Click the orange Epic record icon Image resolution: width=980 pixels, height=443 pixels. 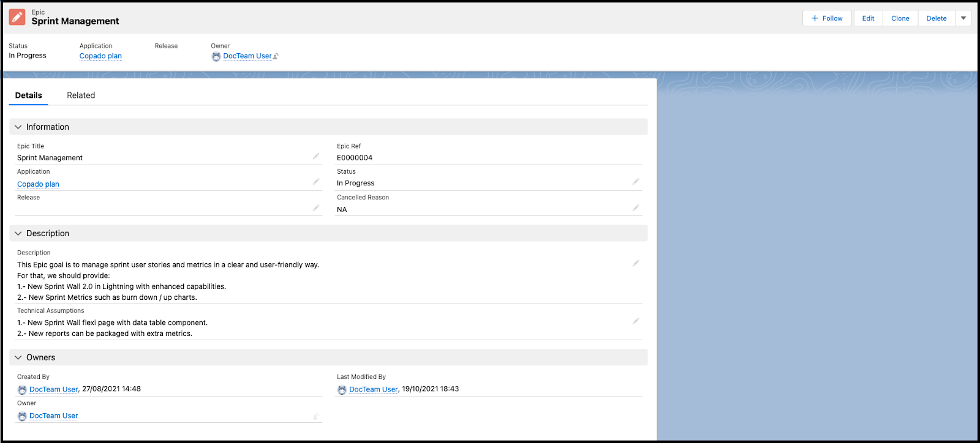[17, 17]
